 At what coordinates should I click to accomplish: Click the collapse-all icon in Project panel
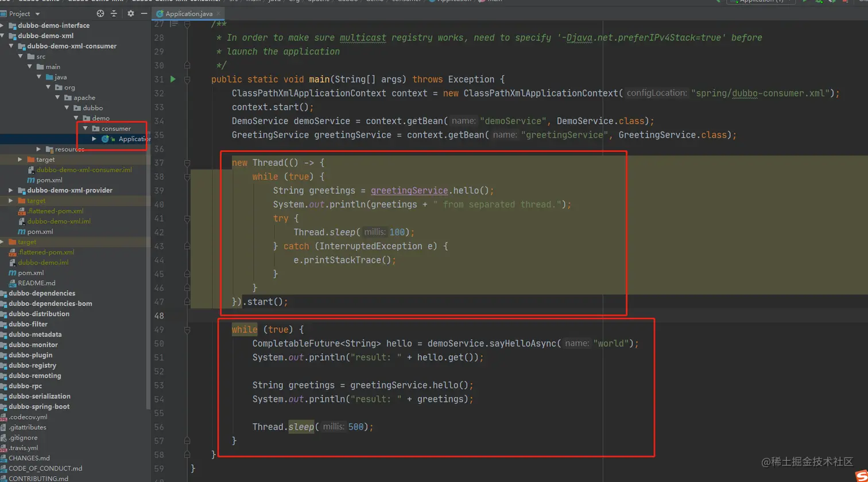click(115, 13)
